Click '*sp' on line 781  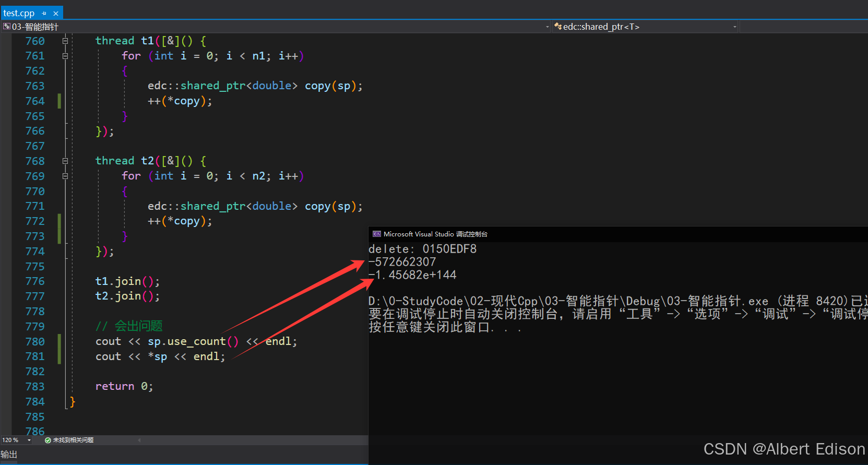158,357
